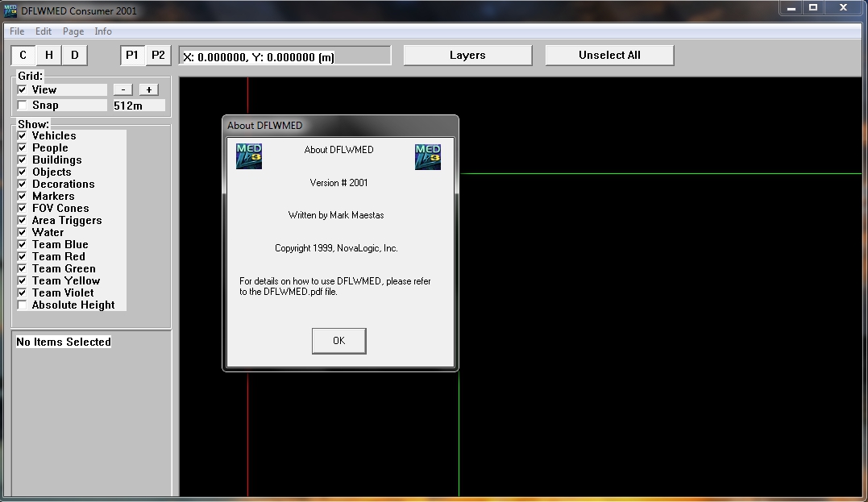
Task: Toggle Decorations visibility checkbox
Action: [x=22, y=184]
